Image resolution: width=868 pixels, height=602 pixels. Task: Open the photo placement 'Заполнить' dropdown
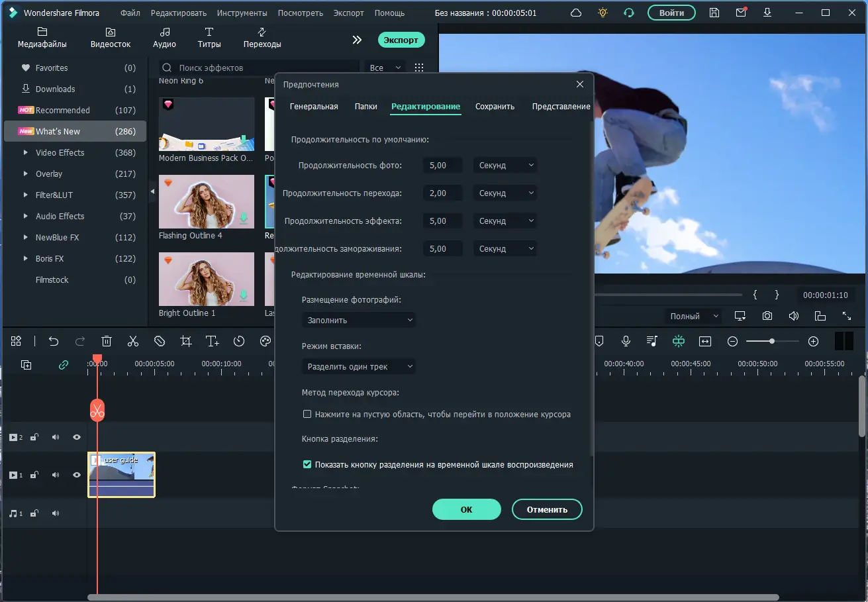[359, 320]
